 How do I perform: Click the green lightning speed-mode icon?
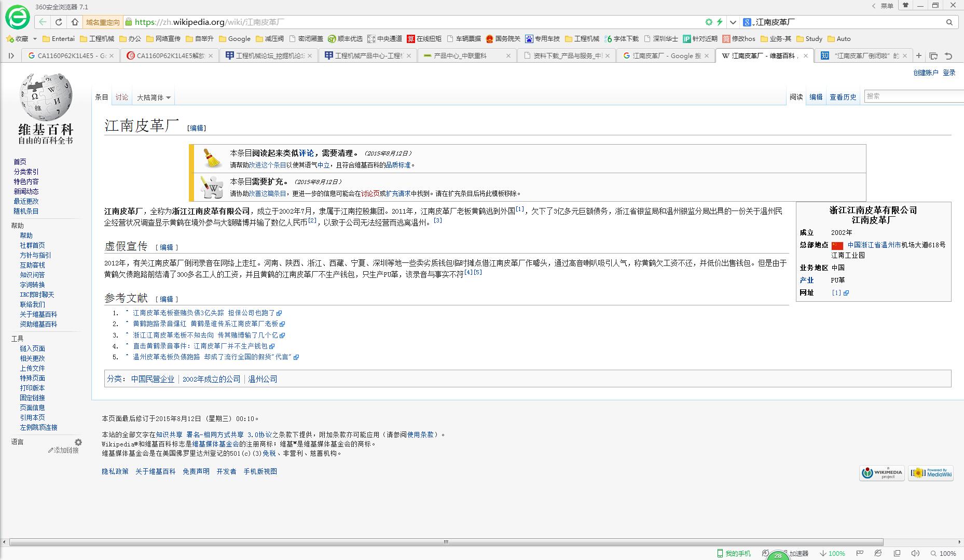tap(720, 22)
